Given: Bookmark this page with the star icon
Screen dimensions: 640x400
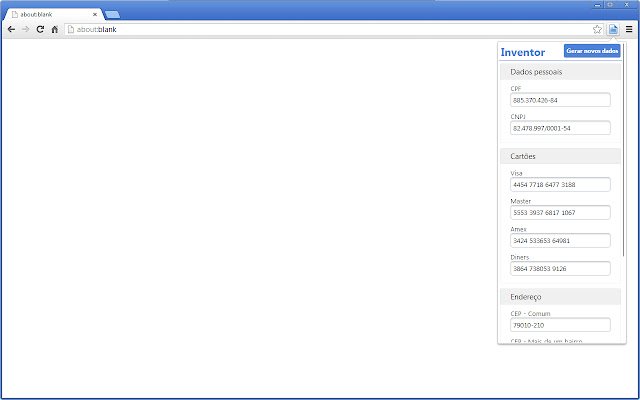Looking at the screenshot, I should (x=597, y=29).
